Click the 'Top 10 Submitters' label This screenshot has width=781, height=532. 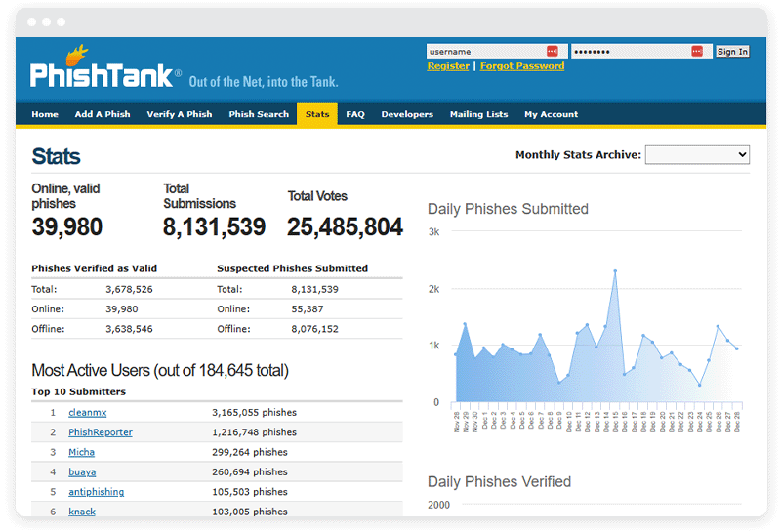coord(79,392)
